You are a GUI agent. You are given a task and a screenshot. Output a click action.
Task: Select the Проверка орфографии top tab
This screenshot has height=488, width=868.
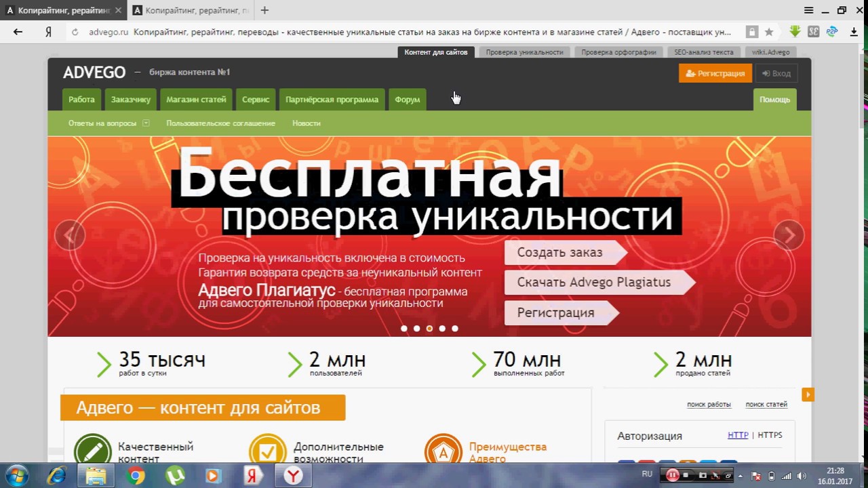[618, 52]
